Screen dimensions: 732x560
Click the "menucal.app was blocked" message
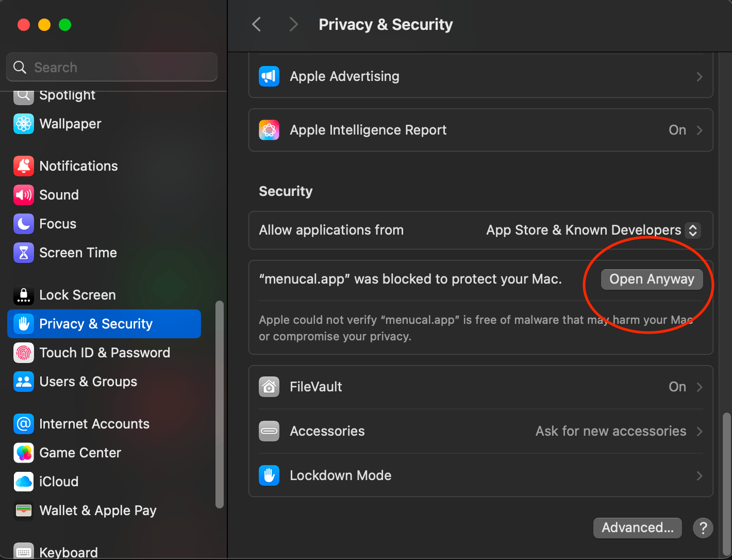(410, 279)
